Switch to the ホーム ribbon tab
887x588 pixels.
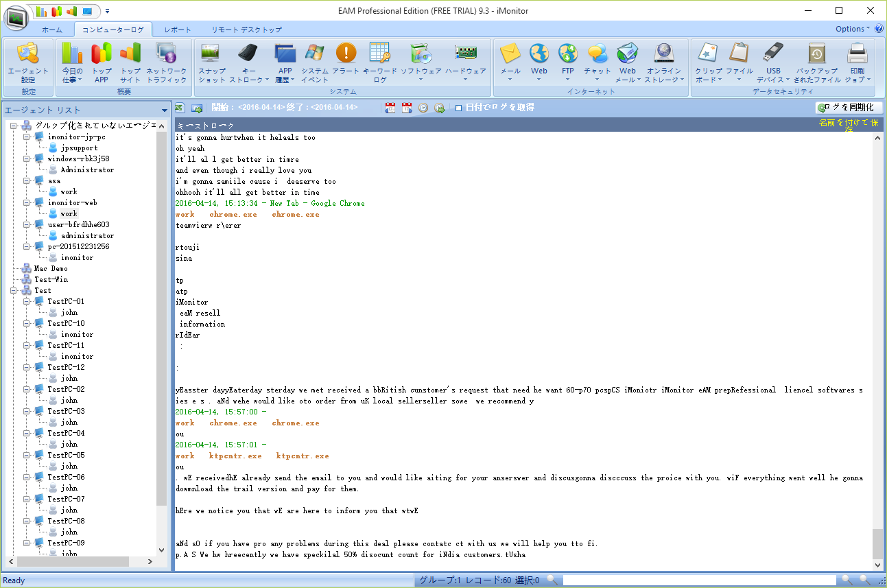pos(51,30)
